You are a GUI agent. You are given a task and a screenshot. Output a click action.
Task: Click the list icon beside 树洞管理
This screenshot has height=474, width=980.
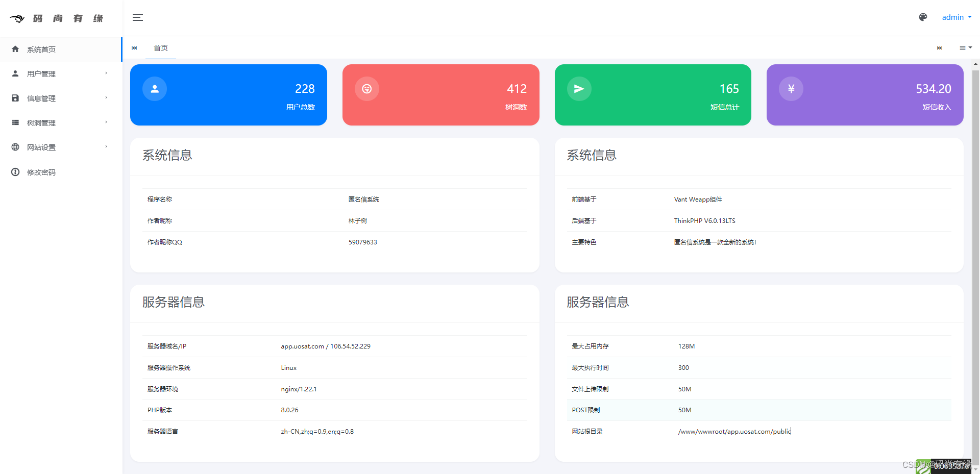pos(15,122)
